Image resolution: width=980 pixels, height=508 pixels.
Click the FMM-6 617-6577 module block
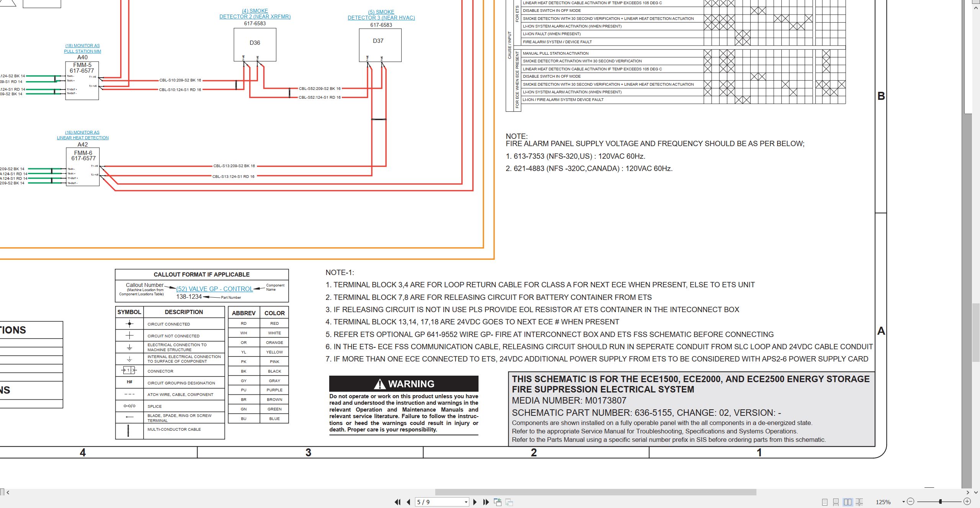(x=83, y=167)
